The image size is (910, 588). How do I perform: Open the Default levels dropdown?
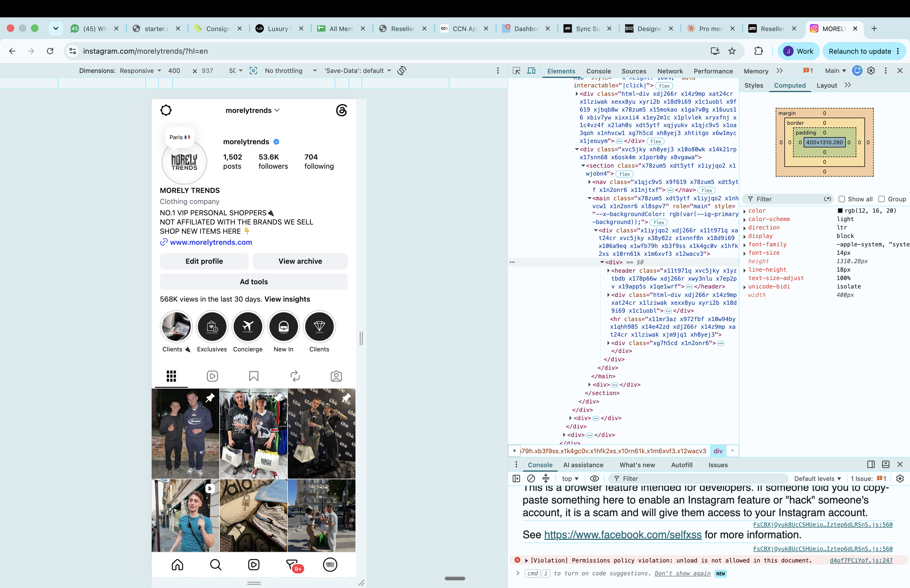818,479
